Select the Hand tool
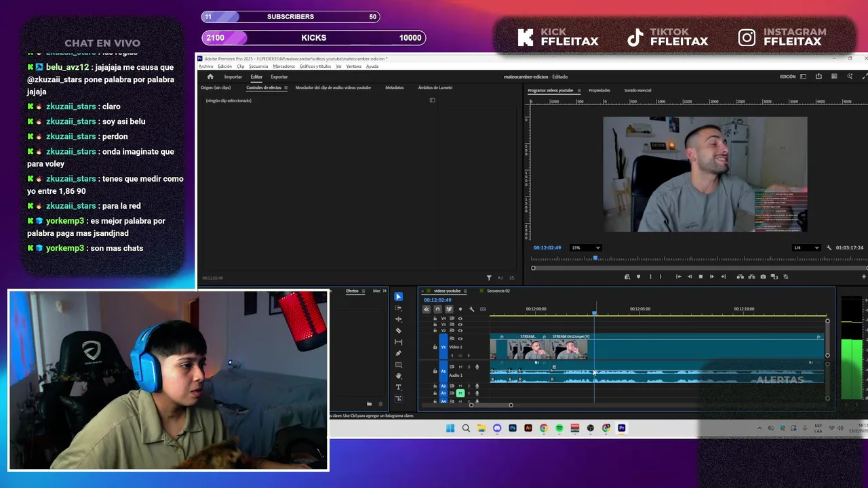The image size is (868, 488). point(398,376)
